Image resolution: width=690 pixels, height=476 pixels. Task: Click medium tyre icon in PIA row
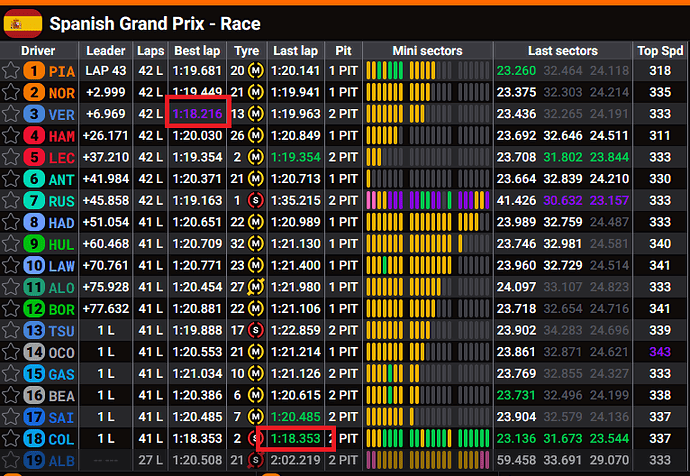click(256, 70)
